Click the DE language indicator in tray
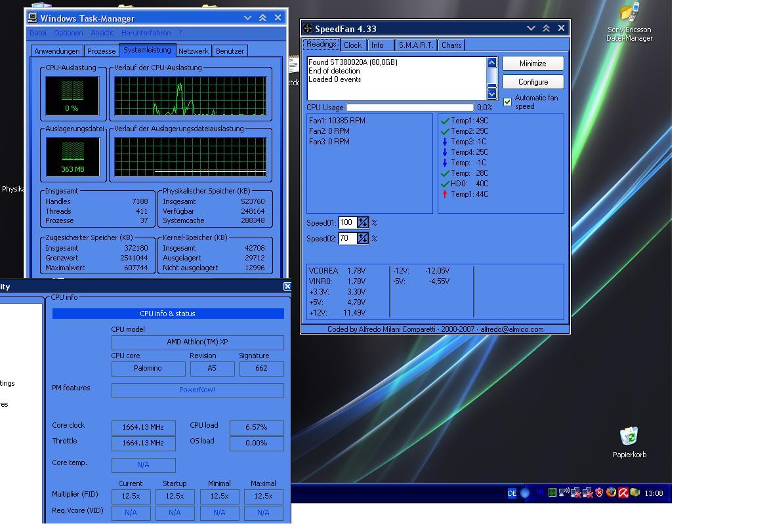Viewport: 769px width, 532px height. click(x=512, y=493)
